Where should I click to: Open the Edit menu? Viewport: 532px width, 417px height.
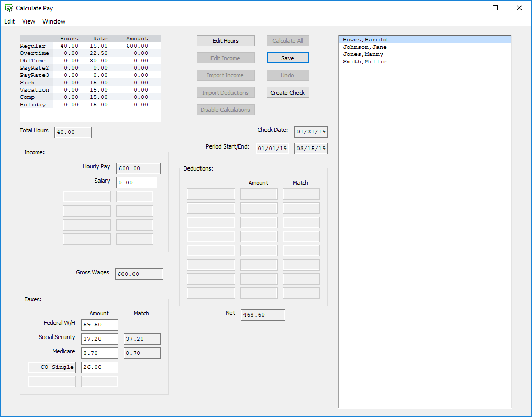9,21
